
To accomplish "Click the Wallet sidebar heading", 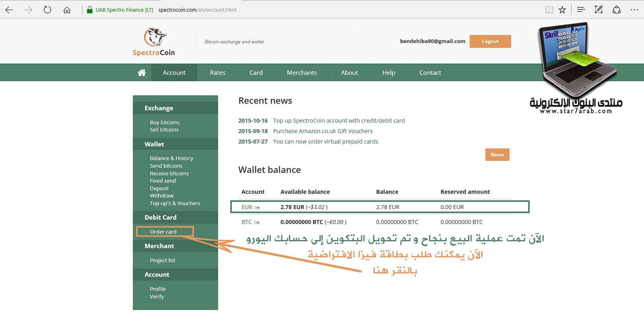I will pos(154,144).
